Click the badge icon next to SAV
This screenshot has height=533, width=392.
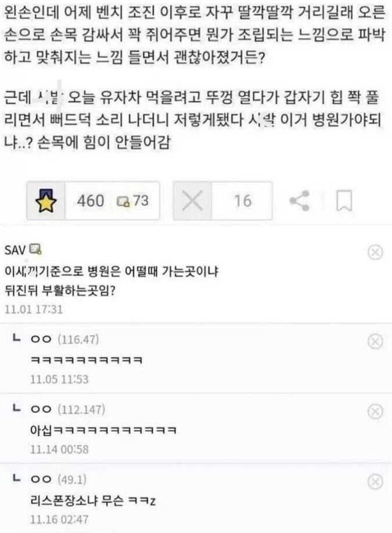[35, 250]
